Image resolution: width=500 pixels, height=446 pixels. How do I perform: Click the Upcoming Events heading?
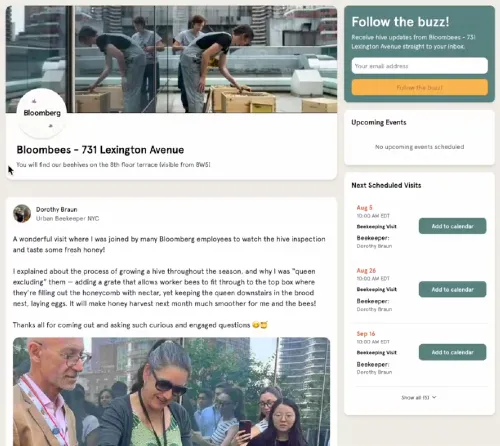pyautogui.click(x=379, y=122)
